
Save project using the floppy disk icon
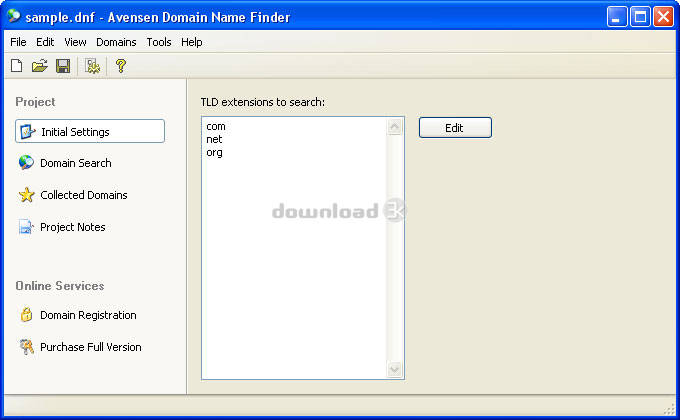(63, 66)
